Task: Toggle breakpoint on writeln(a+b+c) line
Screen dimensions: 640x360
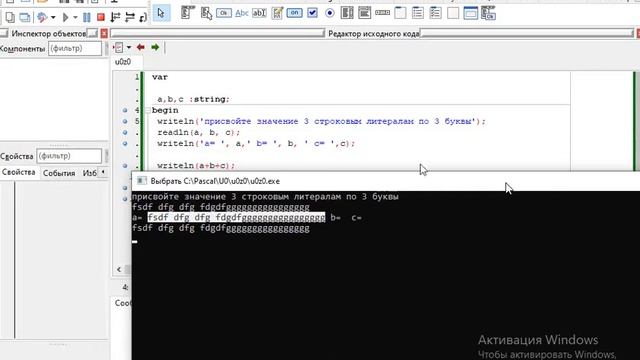Action: point(125,166)
